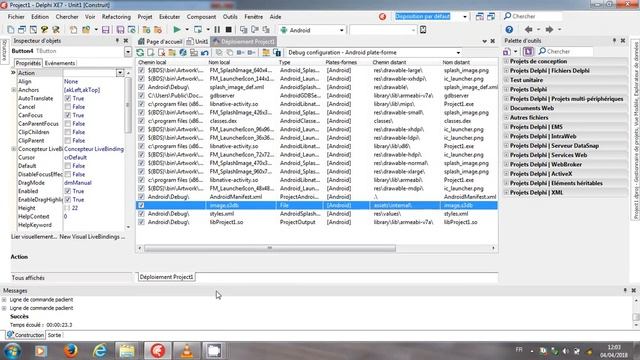Click the Open Project folder icon
The image size is (640, 360).
[x=86, y=30]
